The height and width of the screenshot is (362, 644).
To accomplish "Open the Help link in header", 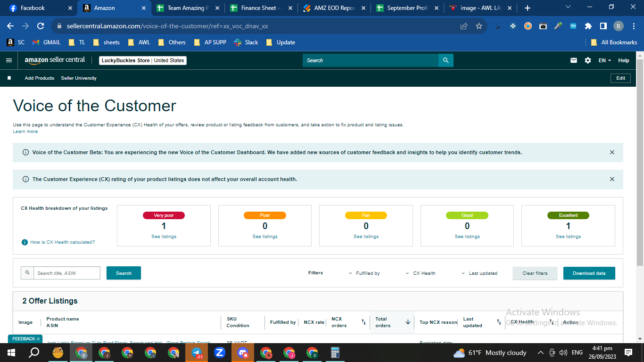I will [624, 60].
